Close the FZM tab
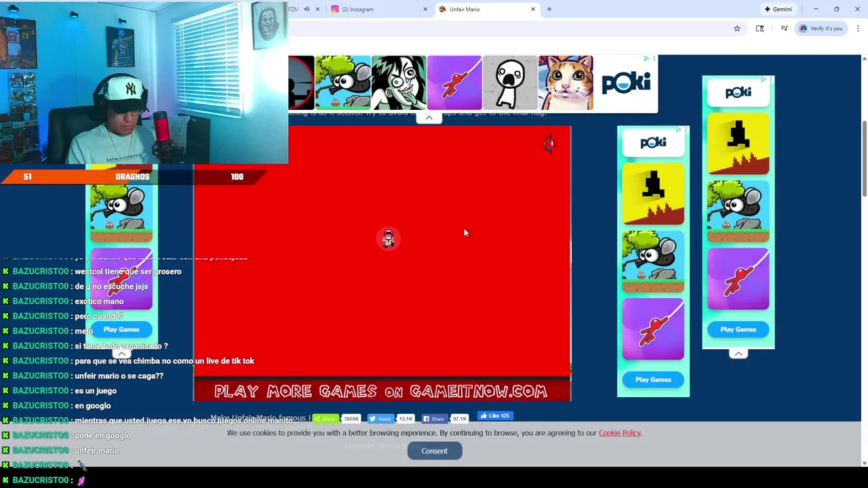Viewport: 868px width, 488px height. coord(317,9)
